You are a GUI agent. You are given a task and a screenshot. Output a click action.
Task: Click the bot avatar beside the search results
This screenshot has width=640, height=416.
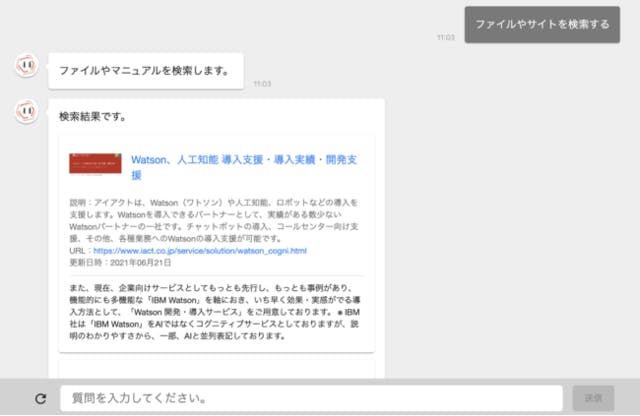tap(27, 111)
